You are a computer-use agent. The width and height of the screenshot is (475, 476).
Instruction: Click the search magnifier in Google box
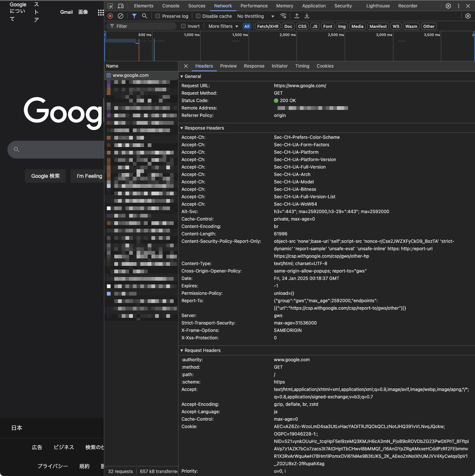point(16,149)
